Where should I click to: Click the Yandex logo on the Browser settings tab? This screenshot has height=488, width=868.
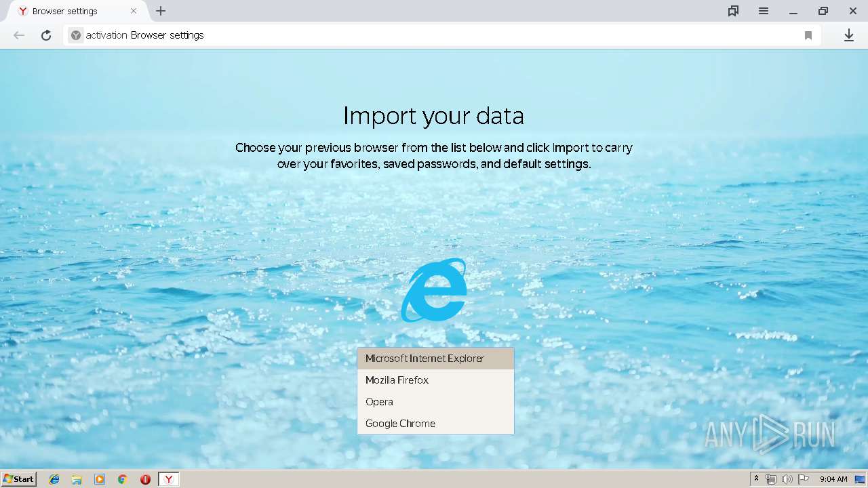point(22,11)
